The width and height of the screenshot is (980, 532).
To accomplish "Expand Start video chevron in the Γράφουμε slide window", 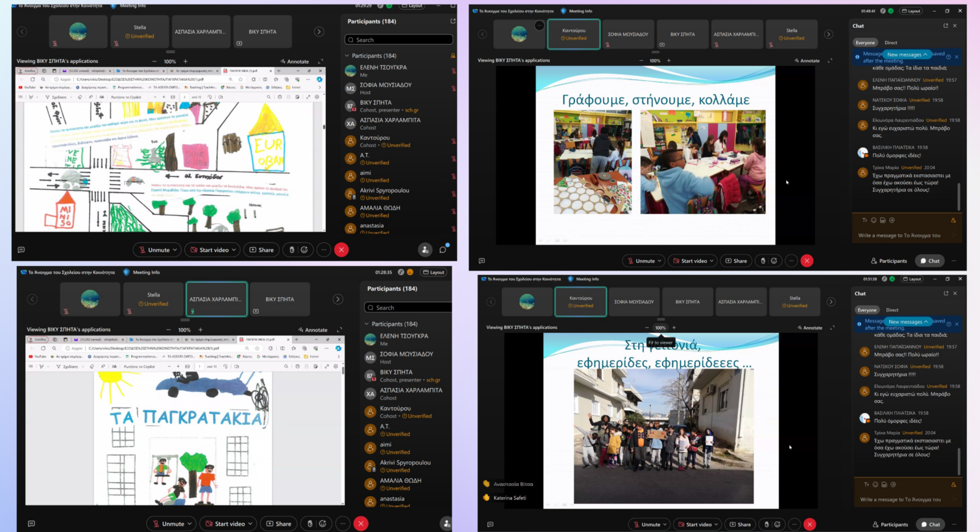I will tap(711, 261).
